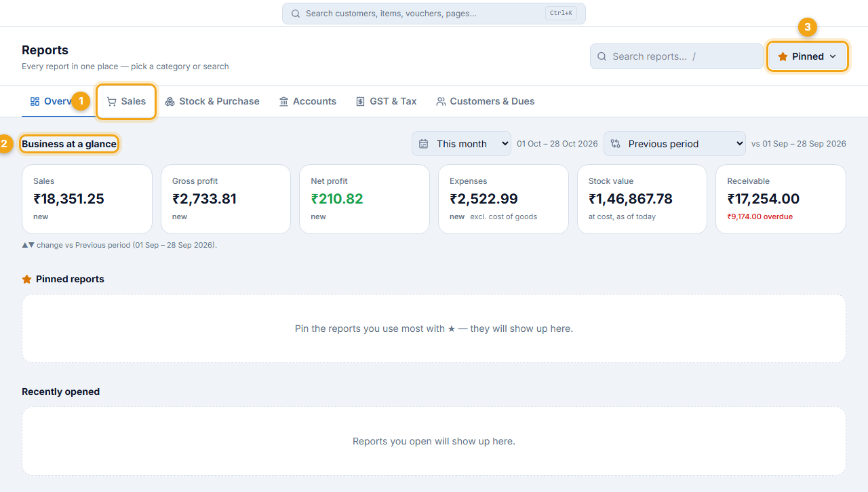Select the Receivable value ₹17,254.00
The width and height of the screenshot is (868, 492).
764,199
